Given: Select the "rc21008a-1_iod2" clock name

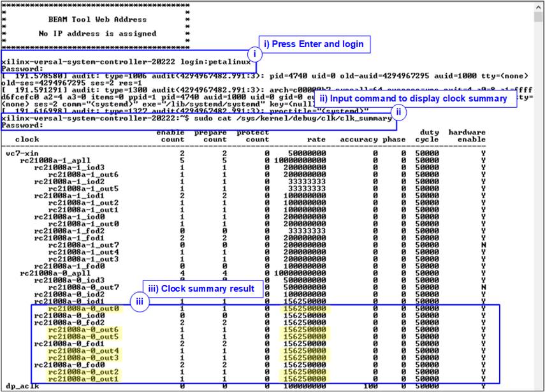Looking at the screenshot, I should (x=69, y=182).
